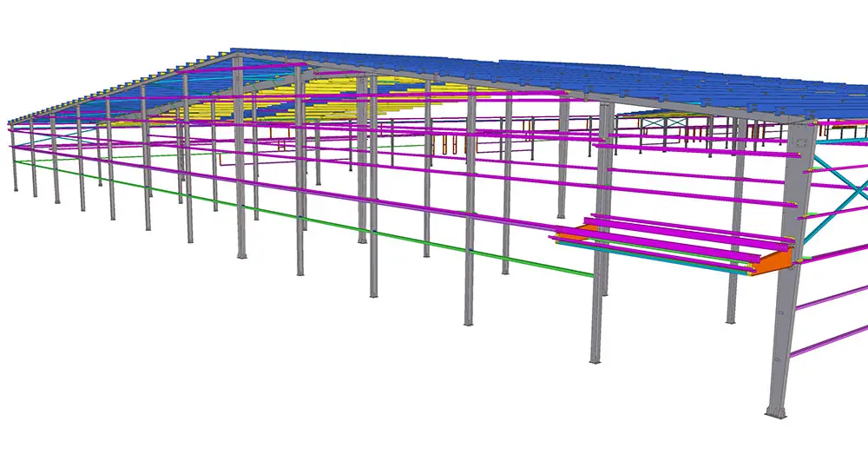This screenshot has width=868, height=454.
Task: Click the left sloping gable rafter
Action: (x=122, y=90)
